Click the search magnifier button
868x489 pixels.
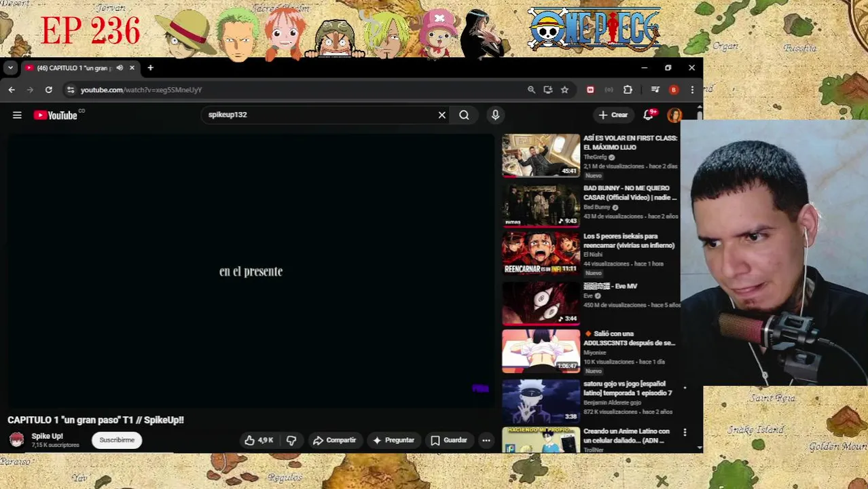[x=464, y=115]
